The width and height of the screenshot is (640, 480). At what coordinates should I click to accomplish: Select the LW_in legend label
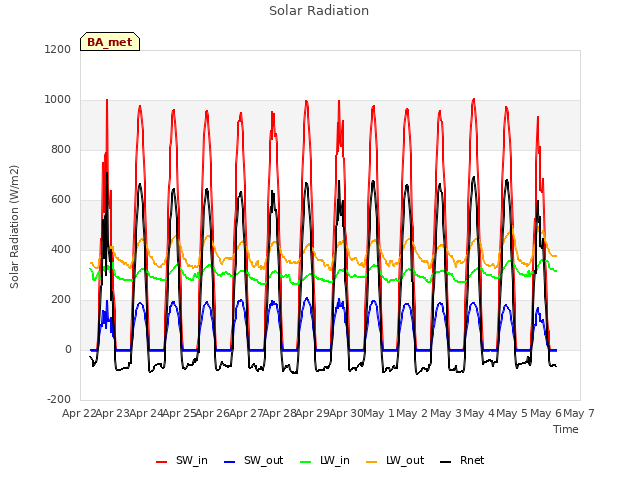(x=335, y=460)
